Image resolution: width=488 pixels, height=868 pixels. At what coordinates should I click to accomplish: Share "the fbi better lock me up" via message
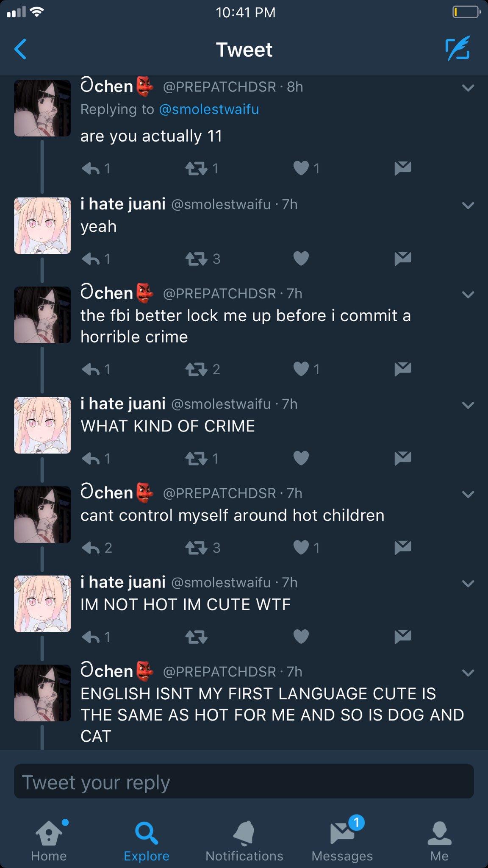(x=402, y=369)
